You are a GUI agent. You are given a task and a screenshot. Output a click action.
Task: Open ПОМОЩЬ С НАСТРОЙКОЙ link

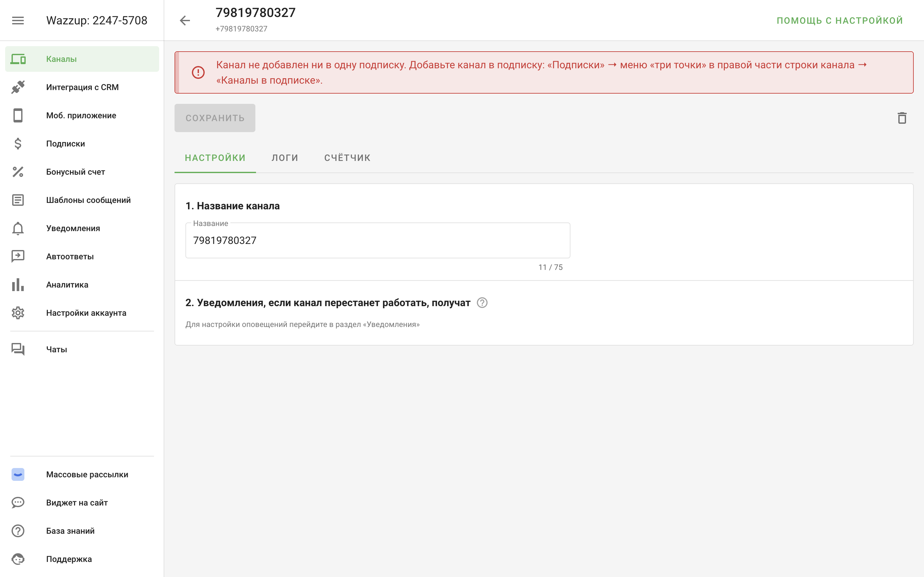pyautogui.click(x=840, y=21)
